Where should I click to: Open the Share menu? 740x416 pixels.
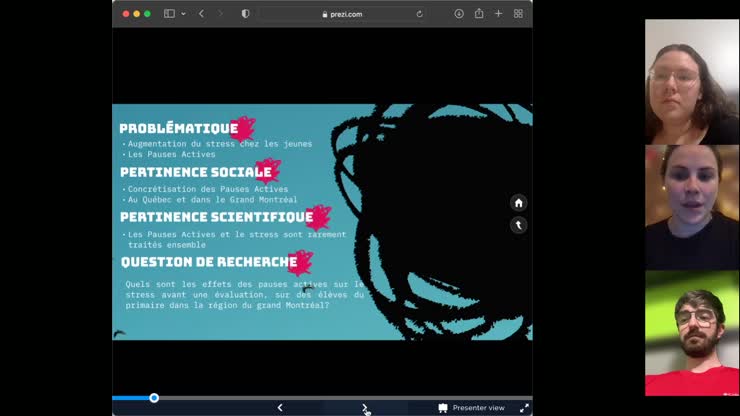(x=479, y=14)
